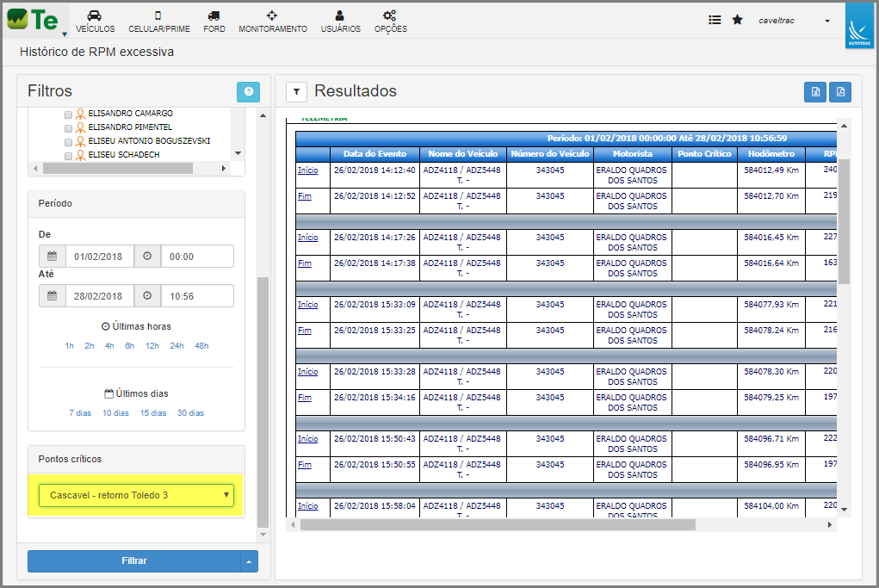Select the last 7 dias shortcut
Viewport: 879px width, 588px height.
click(80, 413)
